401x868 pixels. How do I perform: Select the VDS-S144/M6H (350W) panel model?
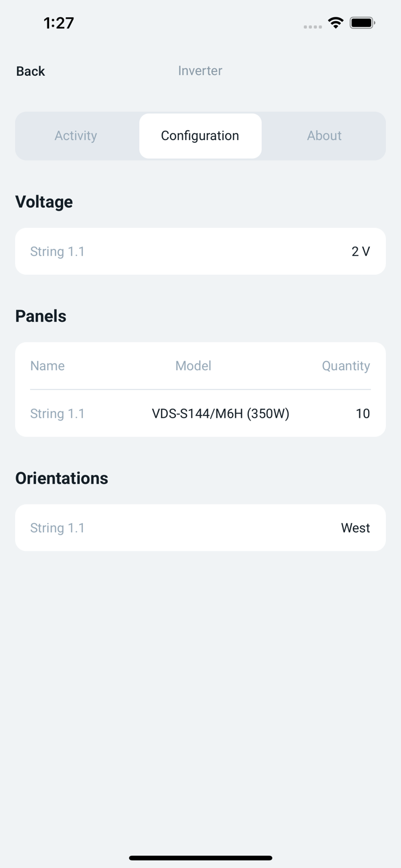pyautogui.click(x=220, y=413)
